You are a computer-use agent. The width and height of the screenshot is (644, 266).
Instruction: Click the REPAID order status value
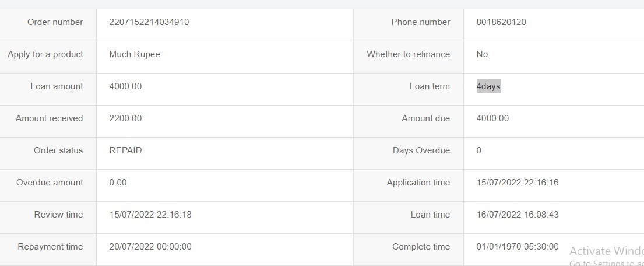tap(125, 150)
